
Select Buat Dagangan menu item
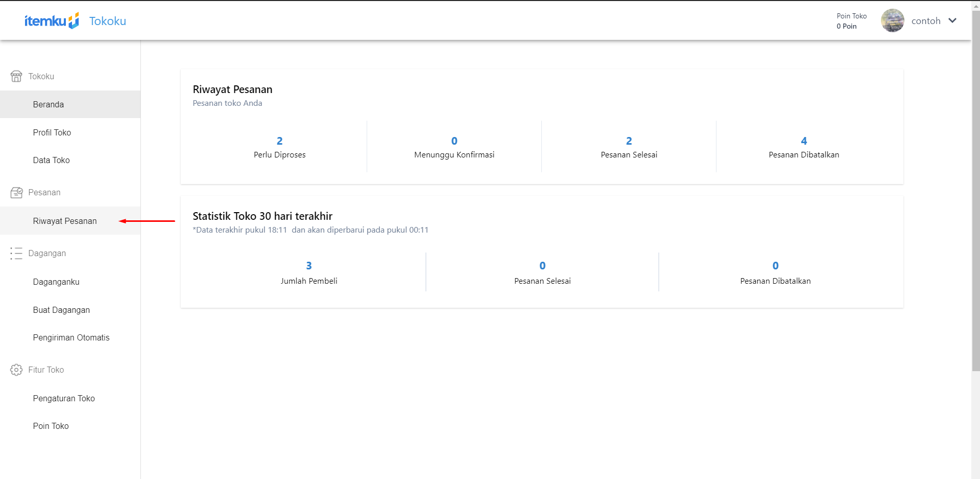(61, 310)
